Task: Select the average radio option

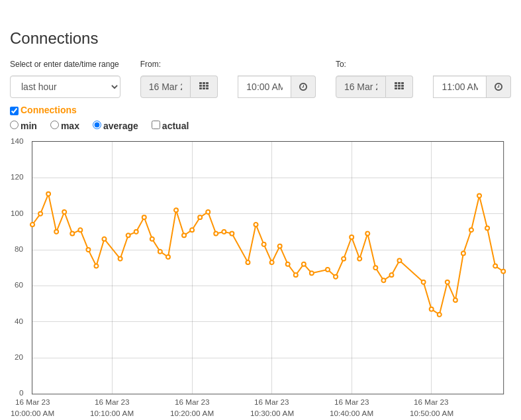Action: (x=97, y=125)
